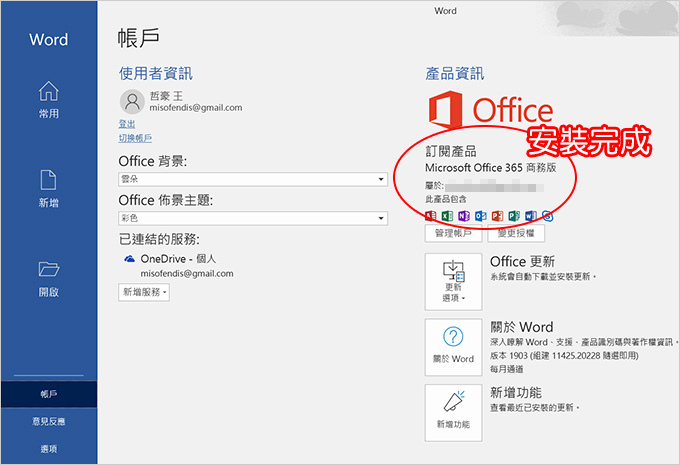The width and height of the screenshot is (680, 465).
Task: Click the 訂閱產品 label
Action: coord(451,151)
